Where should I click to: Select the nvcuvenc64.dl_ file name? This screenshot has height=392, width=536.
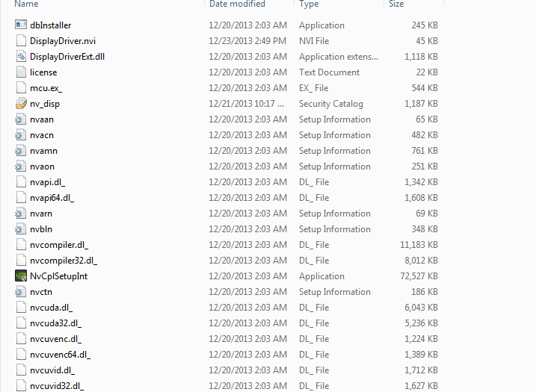coord(60,355)
